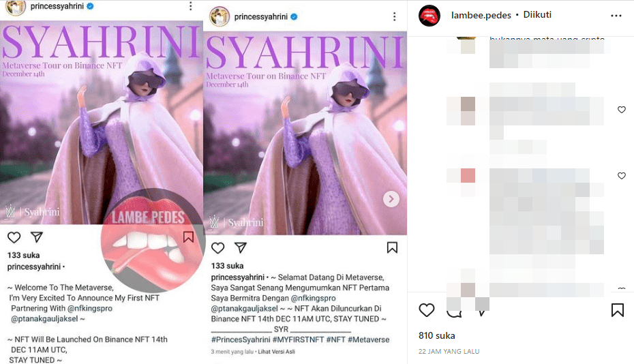
Task: Like the left princessyahrini post with the heart
Action: coord(14,237)
